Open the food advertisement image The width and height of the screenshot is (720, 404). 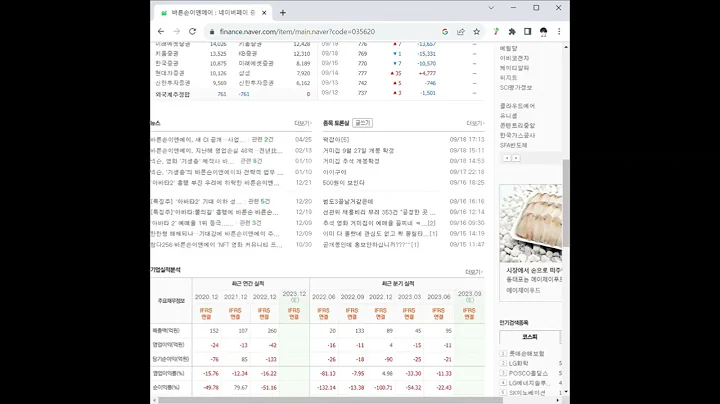530,224
